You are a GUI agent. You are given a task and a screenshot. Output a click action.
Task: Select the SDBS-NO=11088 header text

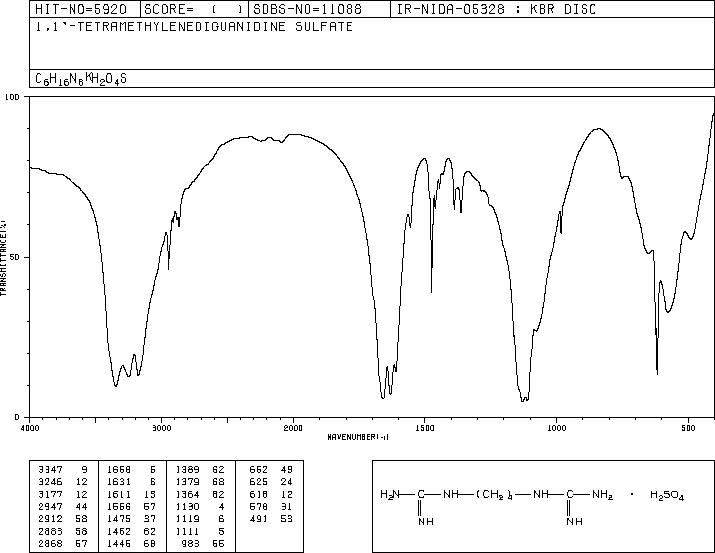pos(307,9)
